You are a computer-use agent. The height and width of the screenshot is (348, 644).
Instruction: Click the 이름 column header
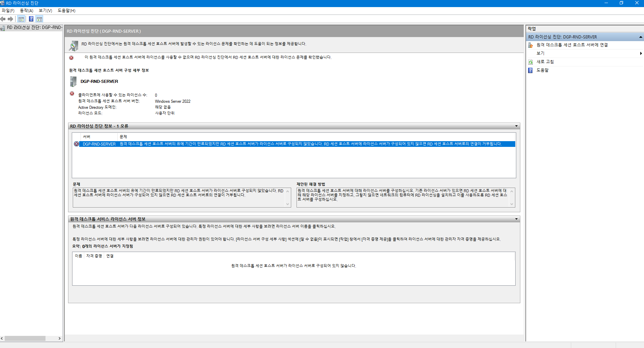79,256
